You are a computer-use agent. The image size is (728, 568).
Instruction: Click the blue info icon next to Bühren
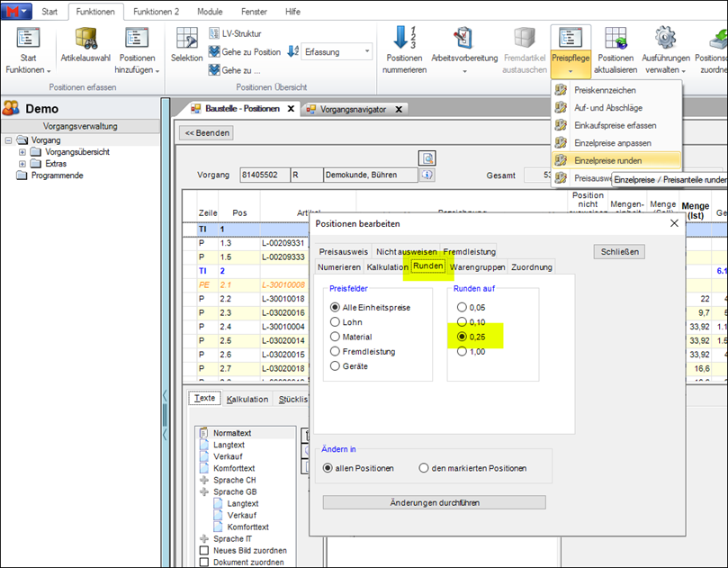coord(427,175)
